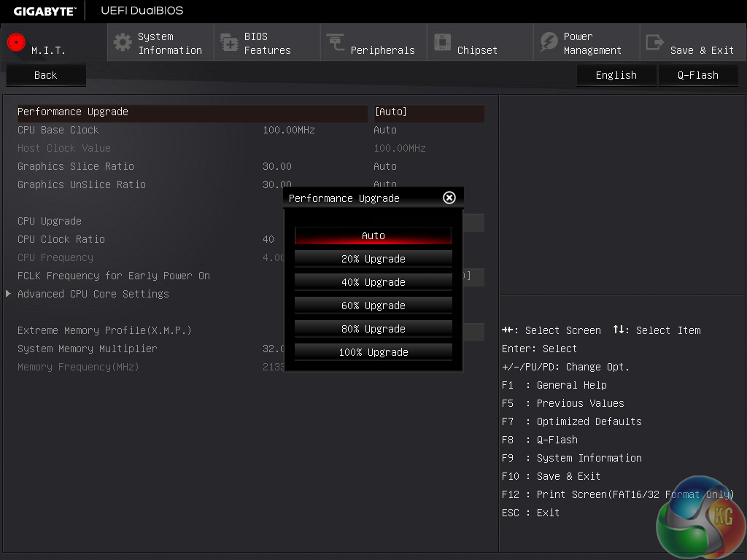Open the Peripherals tab

373,43
